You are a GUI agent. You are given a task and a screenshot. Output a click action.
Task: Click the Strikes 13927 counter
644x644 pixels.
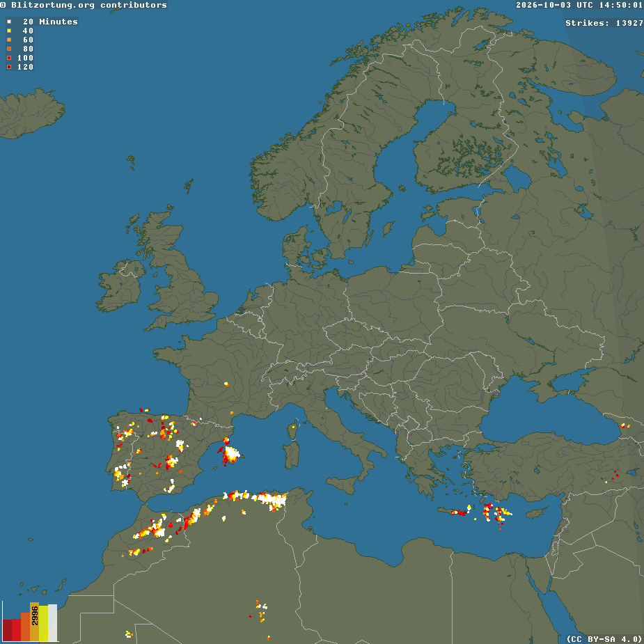[604, 23]
